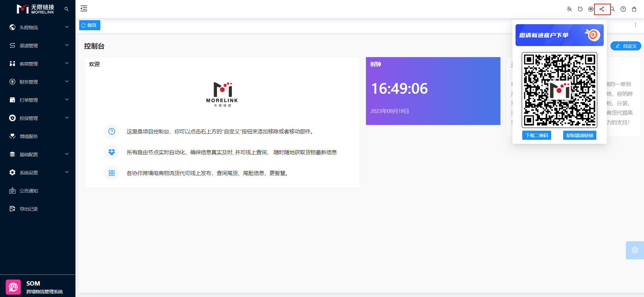Click the 时钟 widget title
The image size is (644, 297).
pyautogui.click(x=376, y=64)
